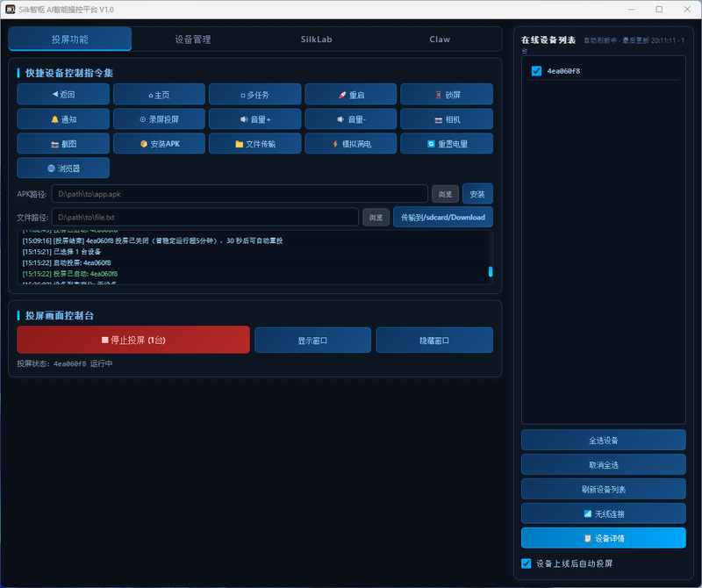
Task: Focus the 文件路径 input field
Action: [205, 217]
